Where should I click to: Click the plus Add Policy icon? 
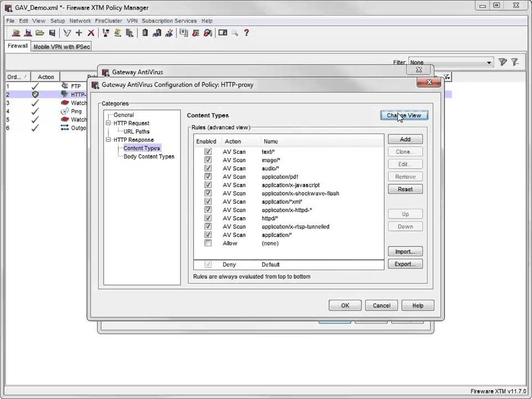coord(79,33)
